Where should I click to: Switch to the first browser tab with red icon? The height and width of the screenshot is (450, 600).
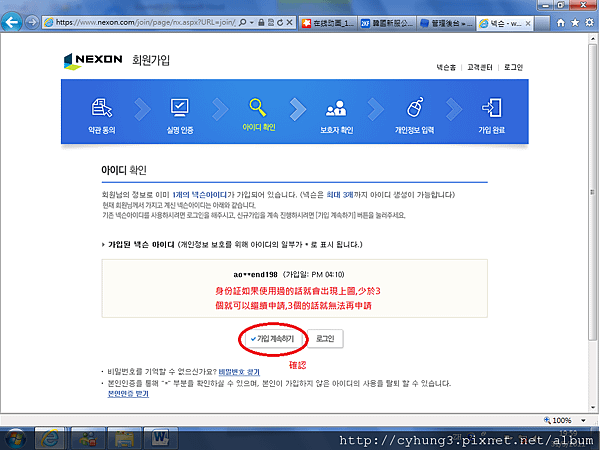[x=328, y=23]
